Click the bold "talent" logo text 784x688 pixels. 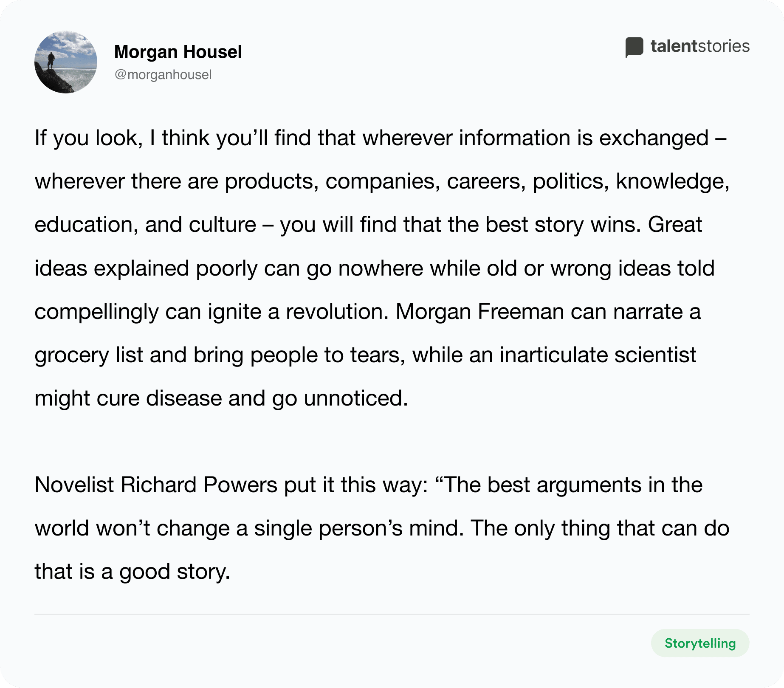674,46
